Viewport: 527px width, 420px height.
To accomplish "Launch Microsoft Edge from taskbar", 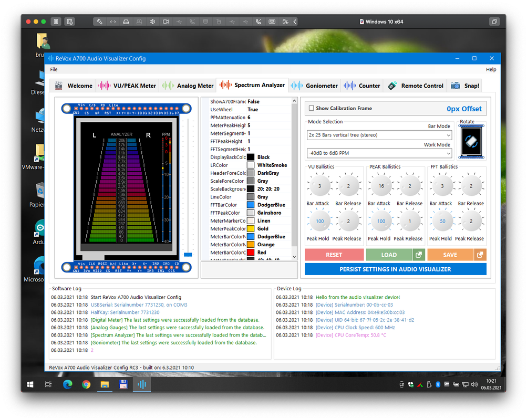I will point(68,384).
